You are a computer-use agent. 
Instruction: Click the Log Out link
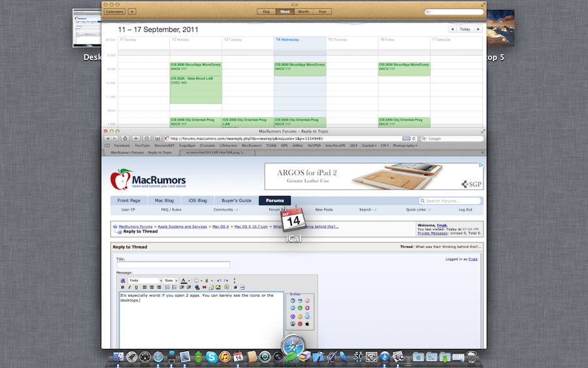(x=465, y=210)
